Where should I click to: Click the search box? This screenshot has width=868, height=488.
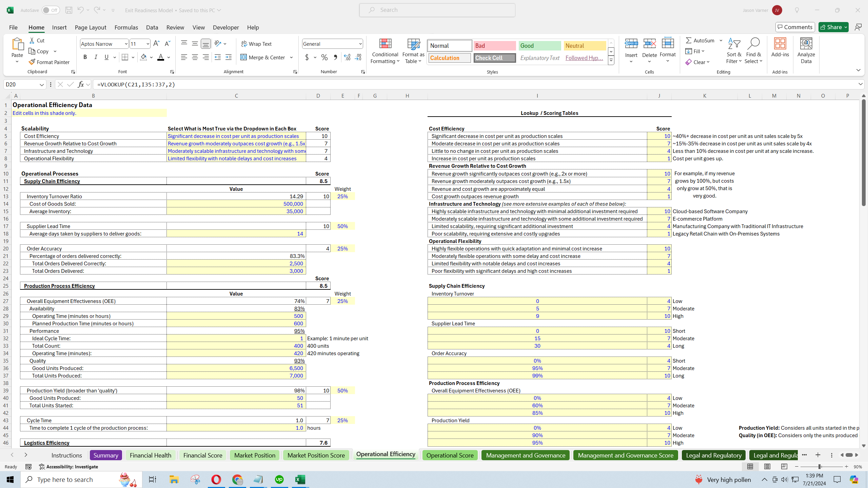(437, 10)
